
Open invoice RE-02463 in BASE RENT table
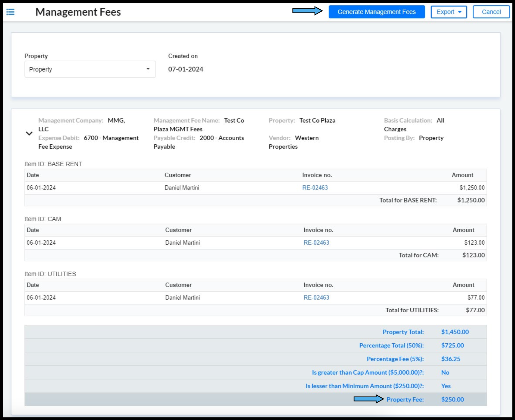coord(315,188)
